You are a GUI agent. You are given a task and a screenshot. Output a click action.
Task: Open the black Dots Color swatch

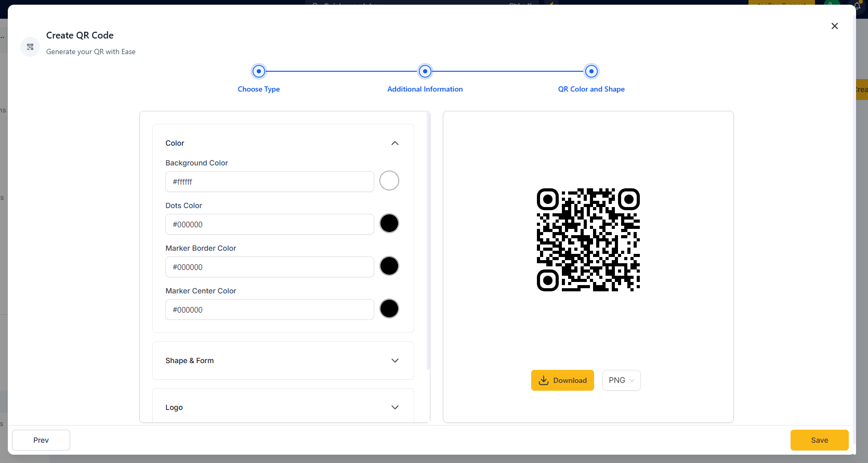389,223
